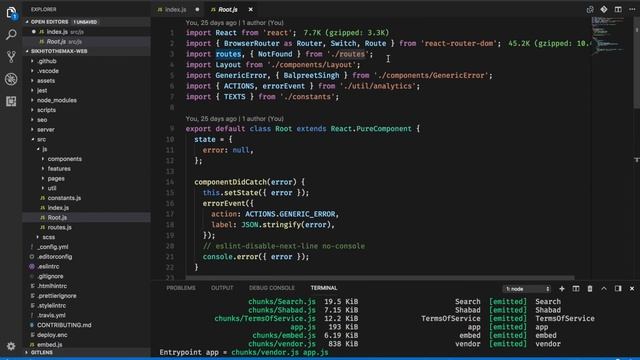
Task: Switch to the index.js editor tab
Action: tap(176, 9)
